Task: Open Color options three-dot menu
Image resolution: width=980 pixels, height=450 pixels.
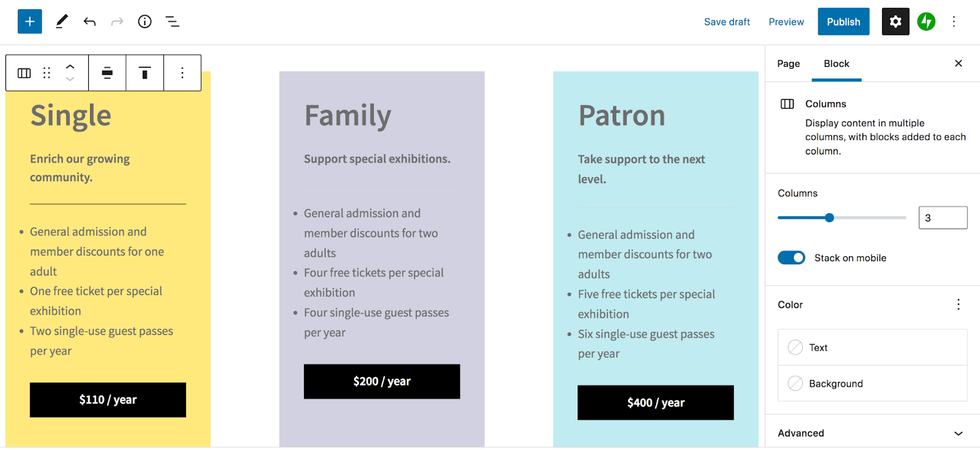Action: pyautogui.click(x=958, y=304)
